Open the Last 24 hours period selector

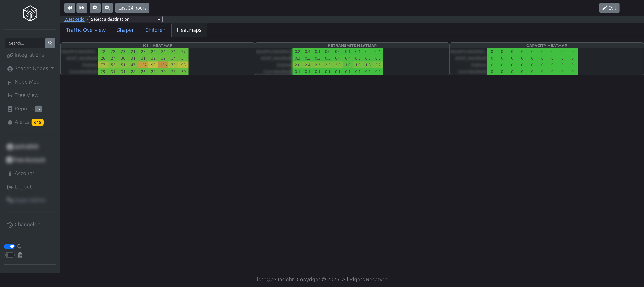132,8
